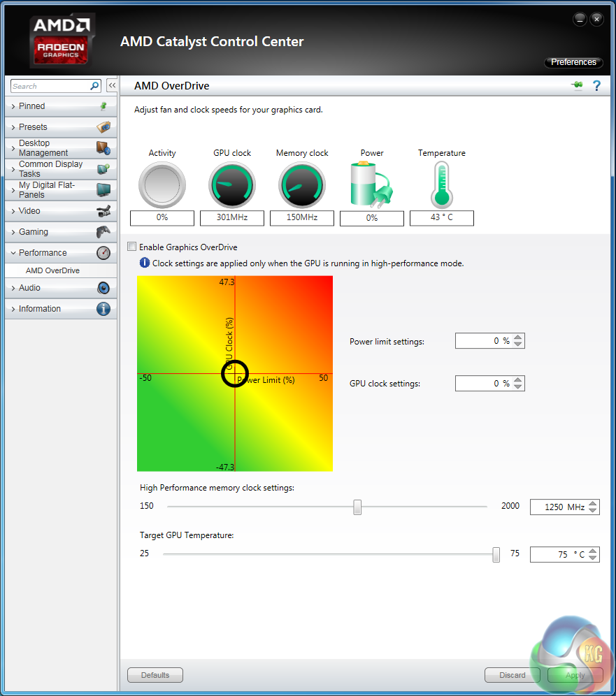Select AMD OverDrive in sidebar
616x696 pixels.
click(52, 270)
